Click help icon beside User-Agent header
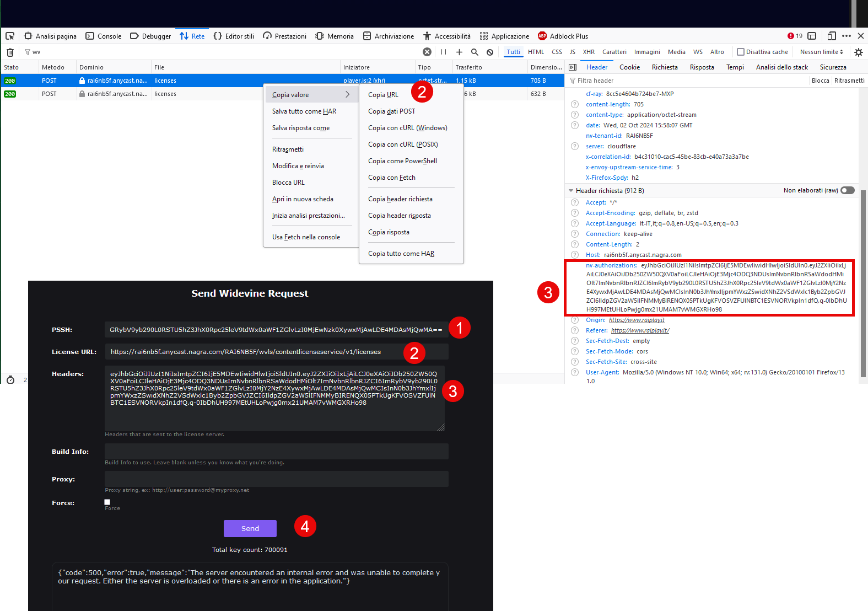The width and height of the screenshot is (868, 611). click(575, 372)
